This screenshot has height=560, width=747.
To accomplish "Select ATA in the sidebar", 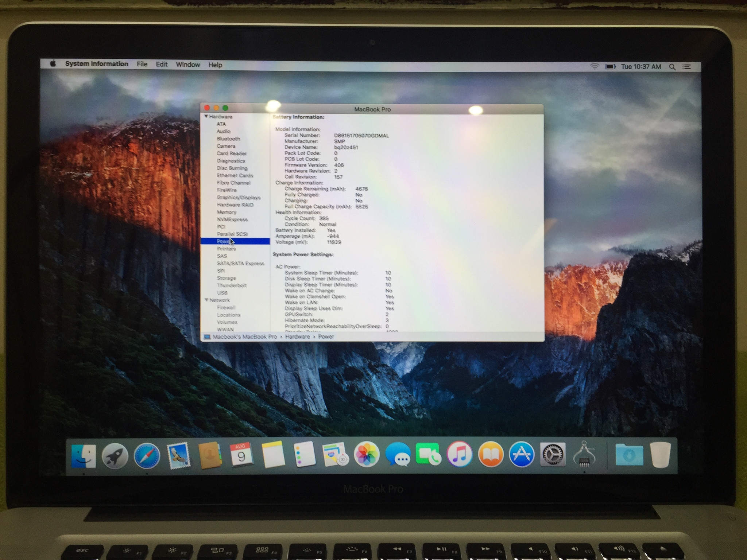I will point(221,124).
